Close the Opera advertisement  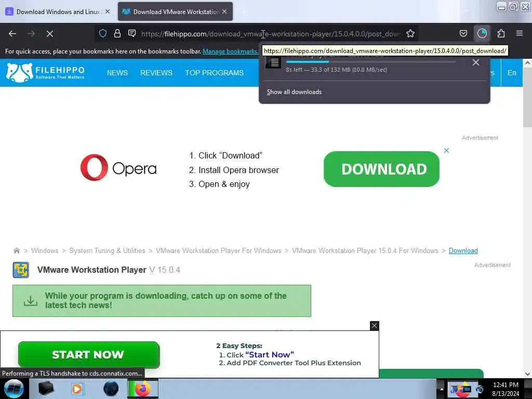pos(446,150)
